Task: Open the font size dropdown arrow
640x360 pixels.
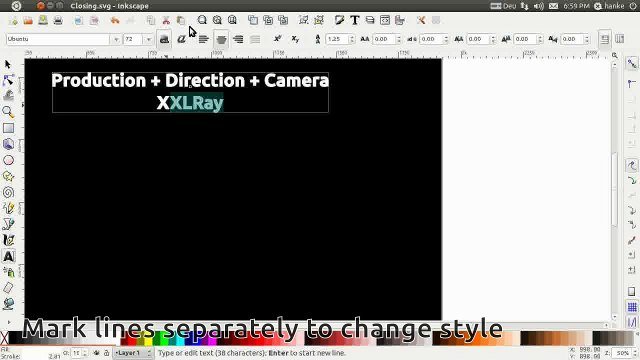Action: point(149,39)
